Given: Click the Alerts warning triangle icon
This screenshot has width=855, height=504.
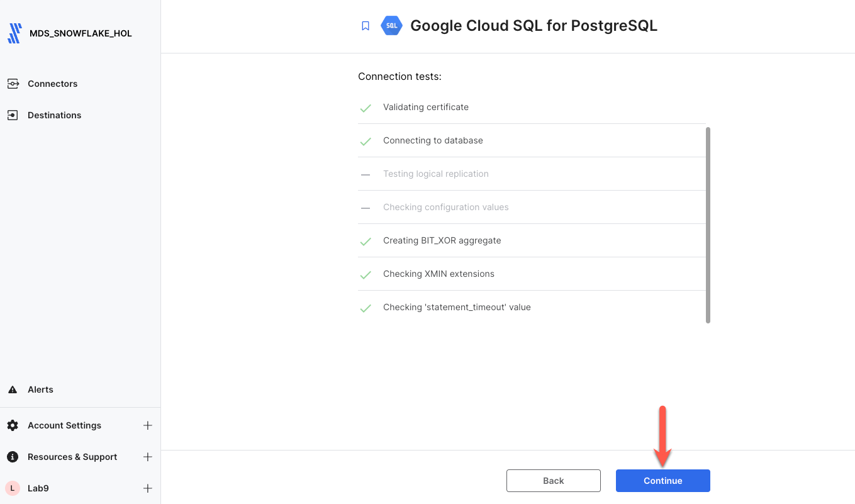Looking at the screenshot, I should coord(13,389).
